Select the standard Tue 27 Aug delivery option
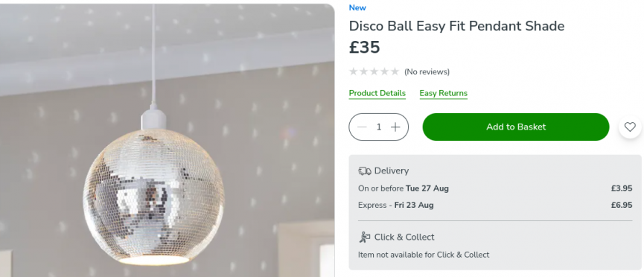This screenshot has height=277, width=644. (495, 188)
